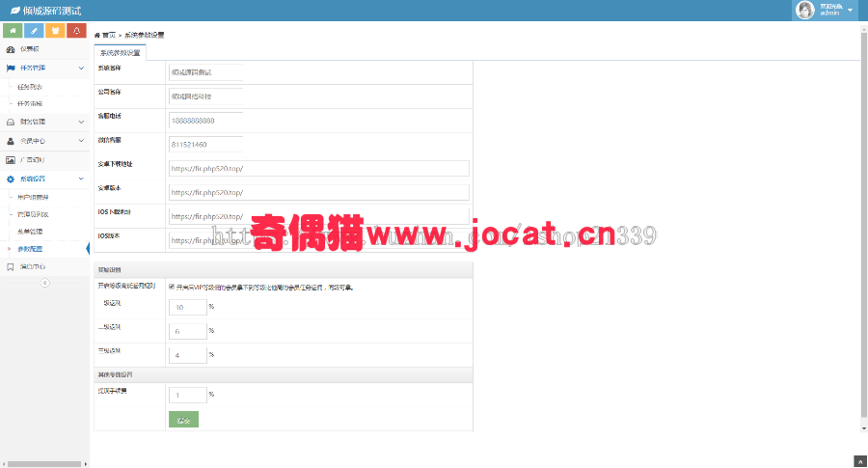Click the IOS version input field
Viewport: 868px width, 468px height.
[x=319, y=240]
